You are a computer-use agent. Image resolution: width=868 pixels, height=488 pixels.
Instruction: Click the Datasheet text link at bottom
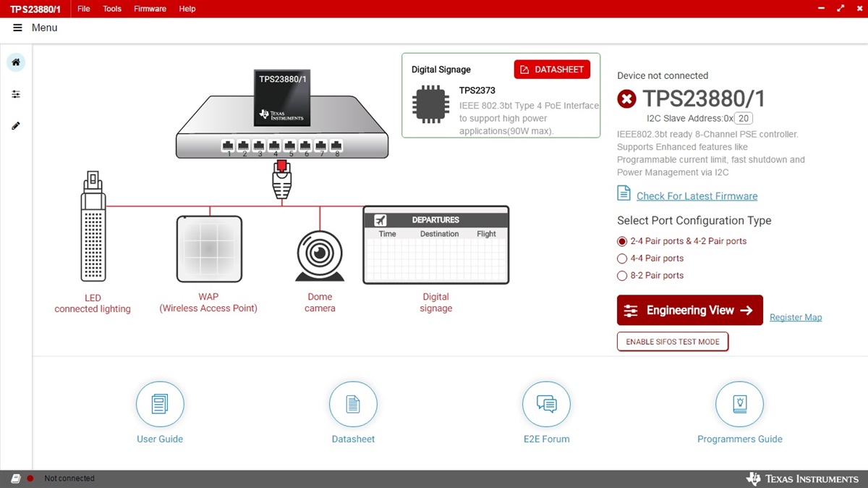click(x=353, y=439)
